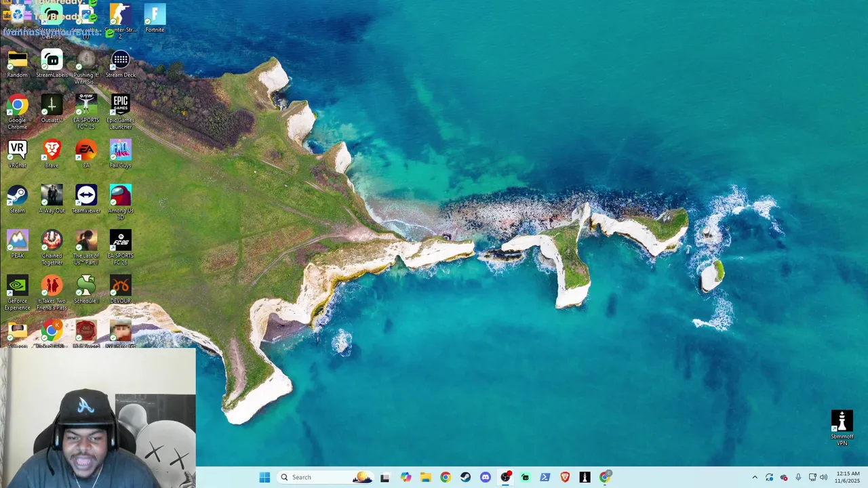Open File Explorer from the taskbar
Screen dimensions: 868x488
pos(425,477)
